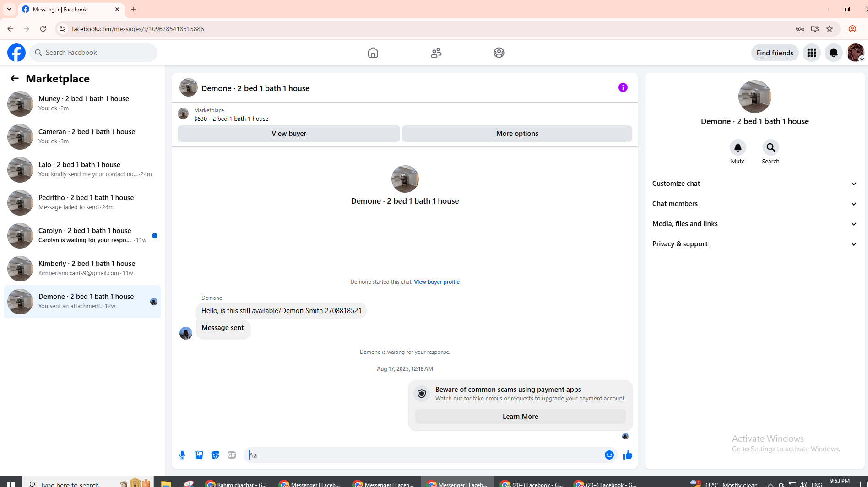Open Chrome profile icon in the toolbar
Viewport: 868px width, 487px height.
(852, 29)
